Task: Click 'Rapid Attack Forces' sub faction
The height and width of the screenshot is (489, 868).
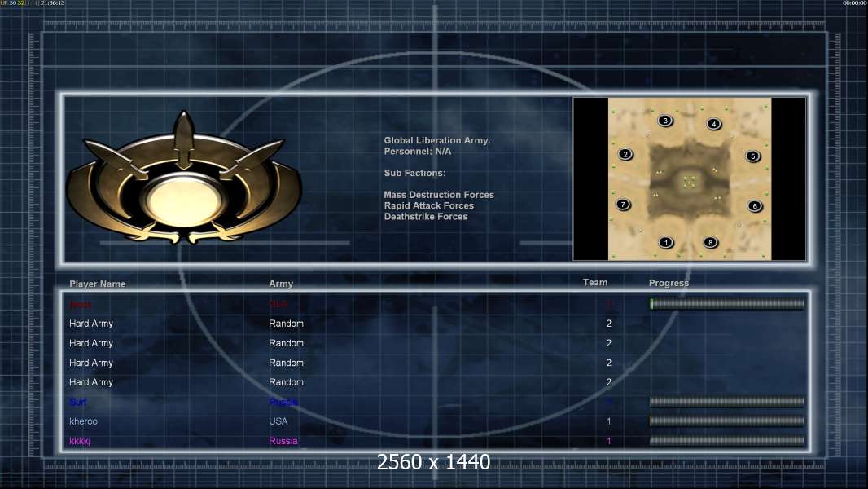Action: point(429,205)
